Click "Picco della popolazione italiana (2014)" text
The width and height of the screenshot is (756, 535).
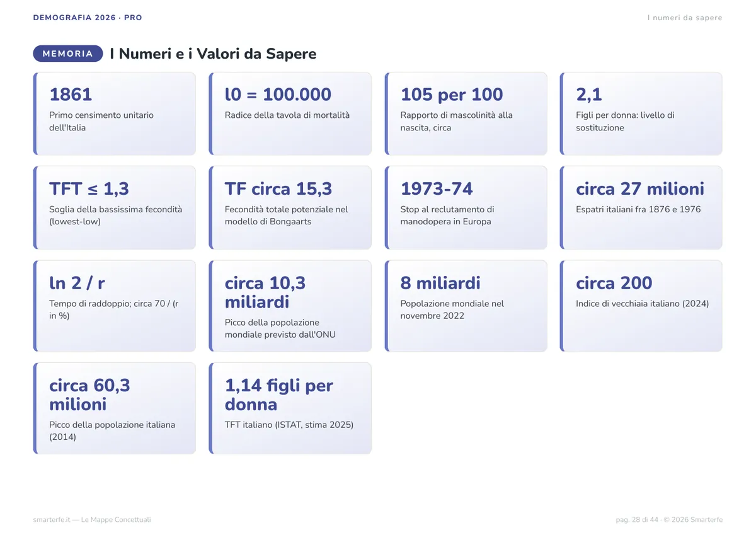coord(112,431)
